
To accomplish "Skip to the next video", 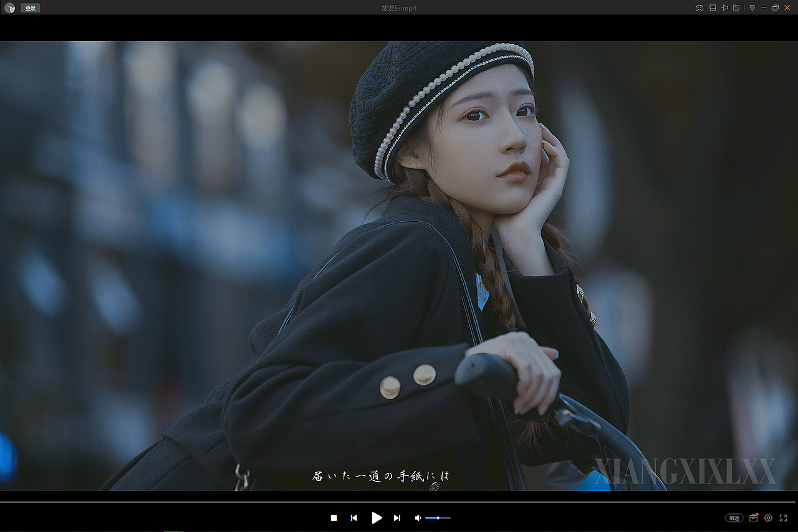I will pos(397,518).
